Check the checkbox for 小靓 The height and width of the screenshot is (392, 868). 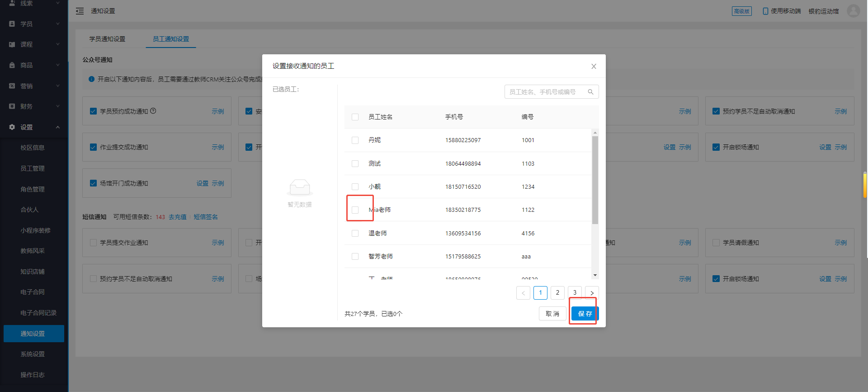355,186
